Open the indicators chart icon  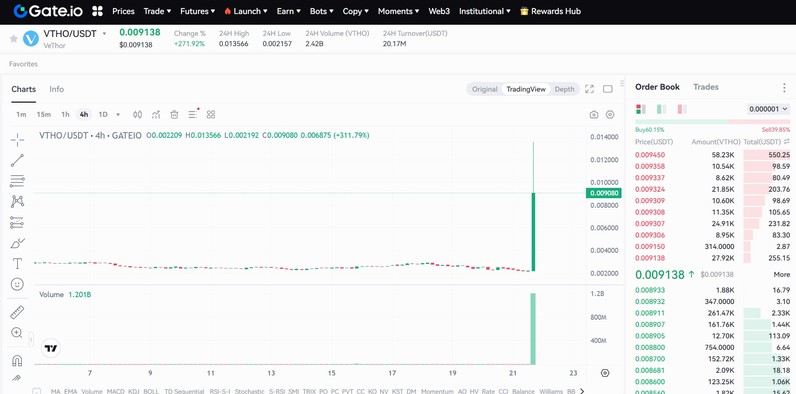coord(156,114)
